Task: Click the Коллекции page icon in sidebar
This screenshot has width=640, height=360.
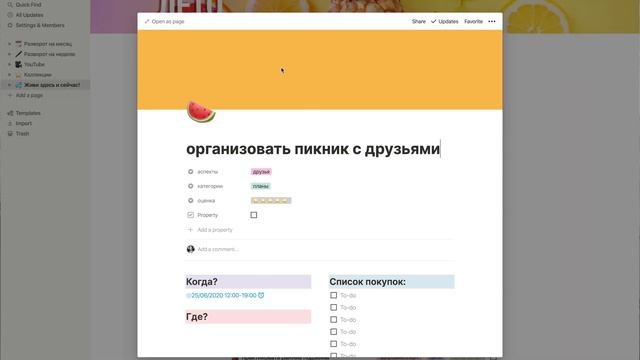Action: point(18,75)
